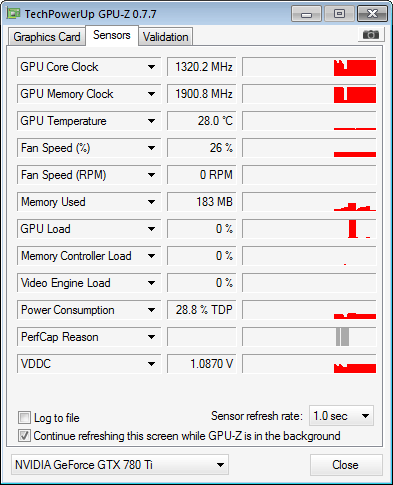This screenshot has height=485, width=393.
Task: Open the NVIDIA GeForce GTX 780 Ti selector
Action: click(120, 464)
